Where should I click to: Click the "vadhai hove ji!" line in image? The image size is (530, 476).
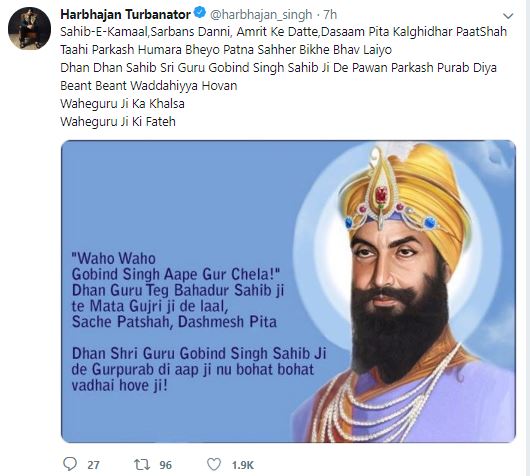[x=120, y=385]
